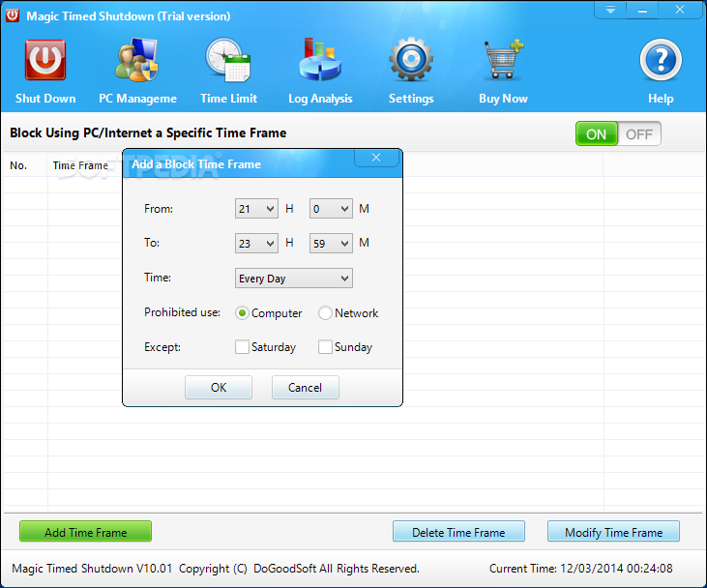Click the Current Time status text

click(580, 568)
